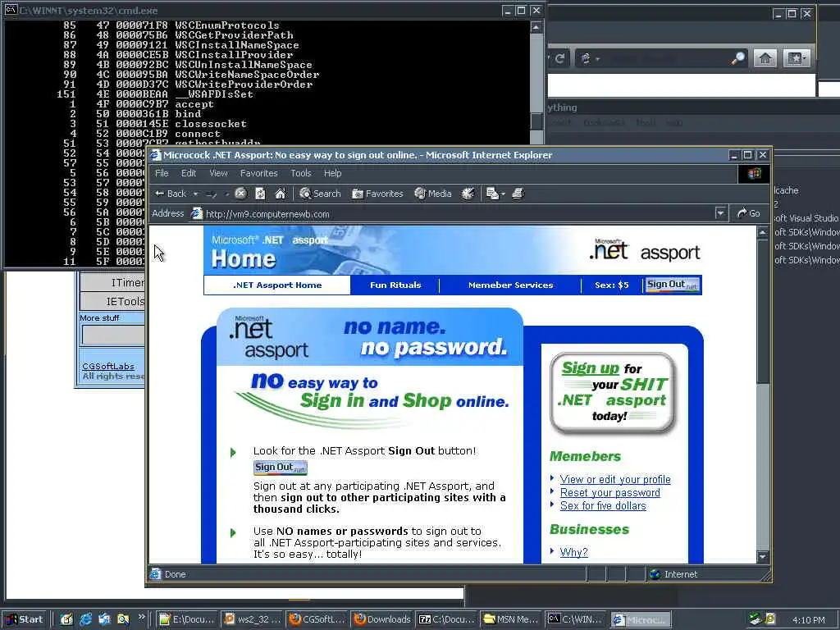Select the Memeber Services tab
840x630 pixels.
pos(510,285)
